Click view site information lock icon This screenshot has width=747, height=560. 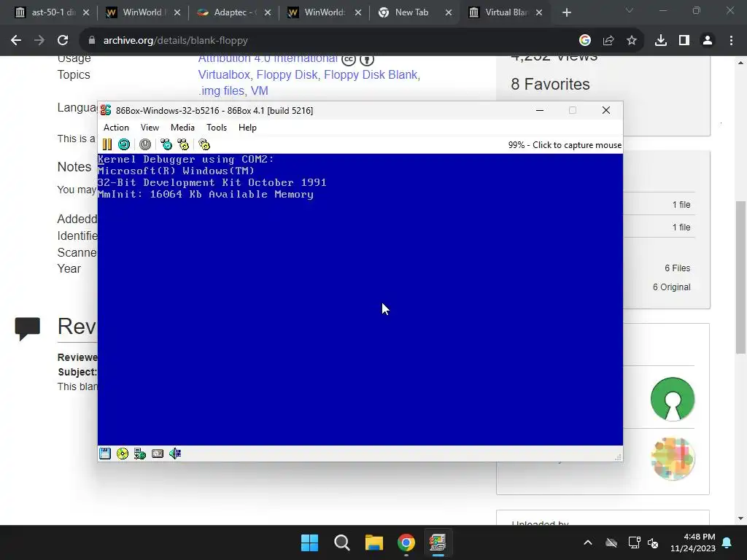91,41
